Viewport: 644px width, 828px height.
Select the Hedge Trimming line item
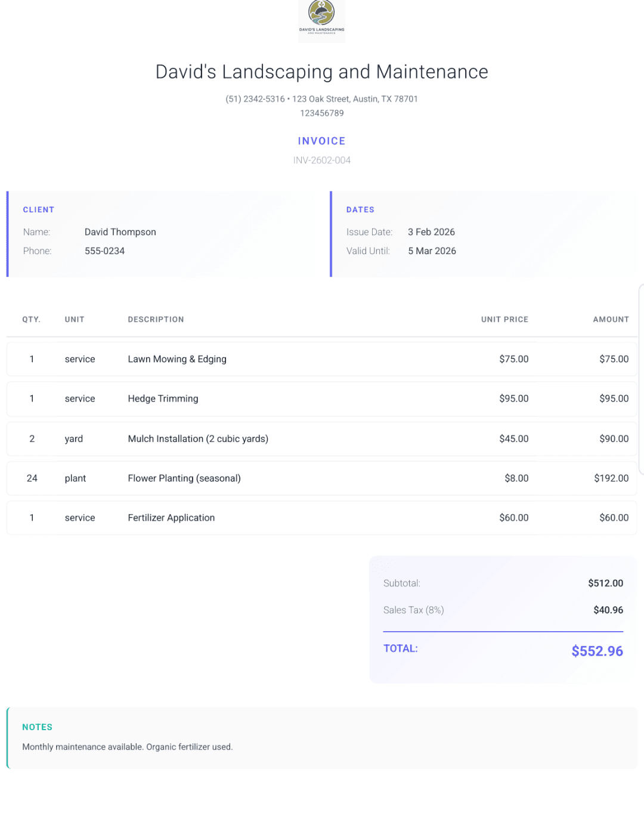pos(163,398)
